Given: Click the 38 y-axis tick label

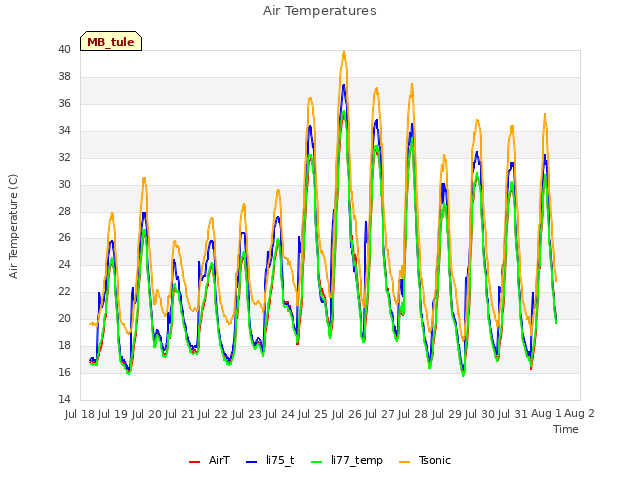Looking at the screenshot, I should click(64, 77).
